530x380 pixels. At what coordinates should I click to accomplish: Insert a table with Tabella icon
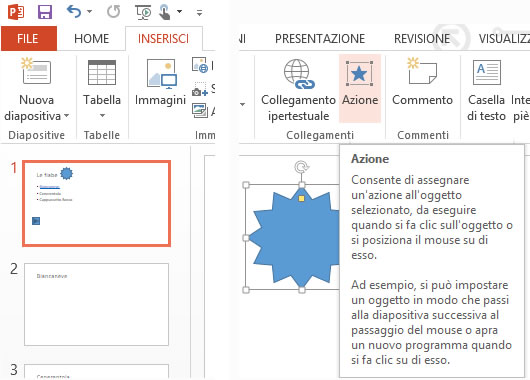click(x=102, y=89)
